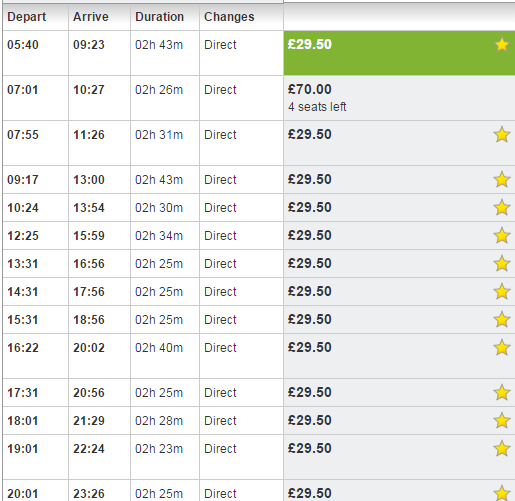Click the 19:01 departure time
Image resolution: width=515 pixels, height=501 pixels.
pos(23,448)
